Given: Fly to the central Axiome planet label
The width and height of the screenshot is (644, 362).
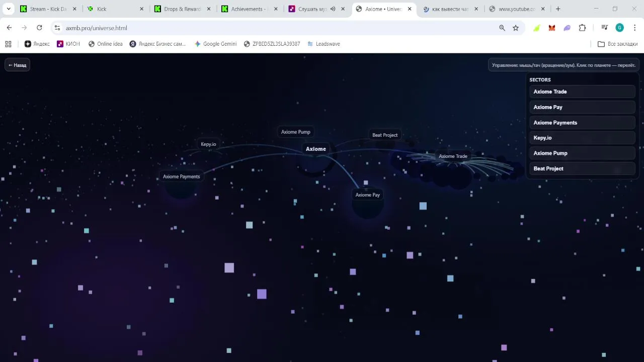Looking at the screenshot, I should [316, 149].
